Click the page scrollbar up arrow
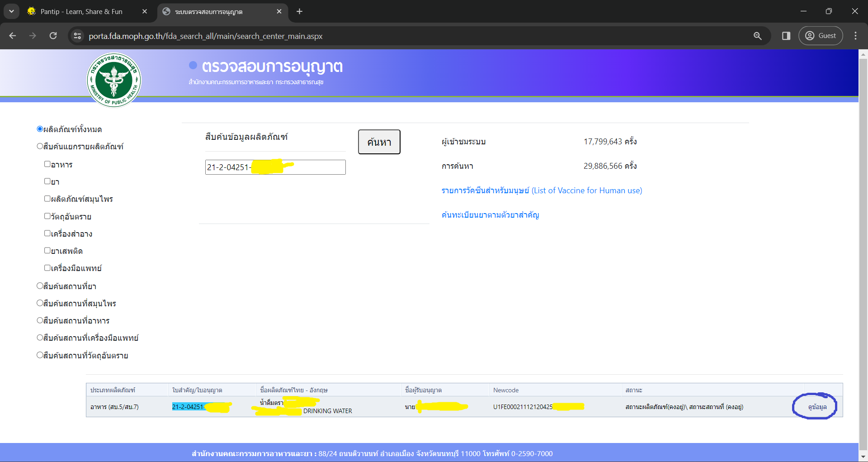The image size is (868, 462). pos(863,54)
